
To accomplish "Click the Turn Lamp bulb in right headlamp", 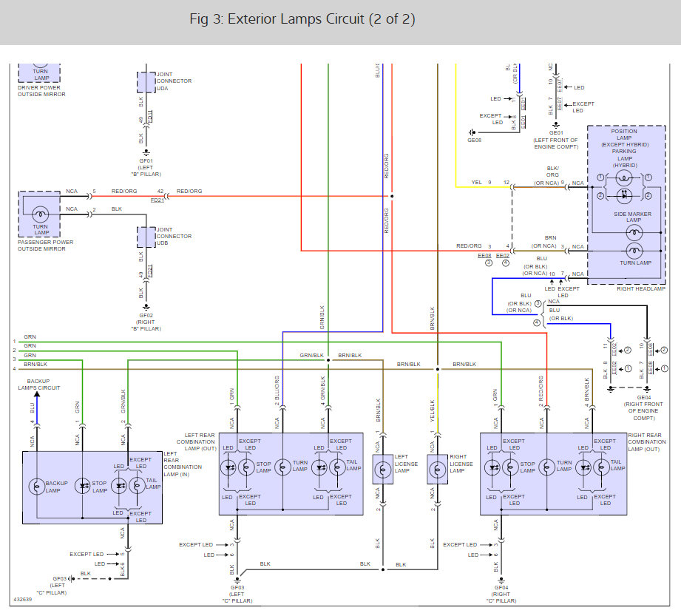I will (634, 251).
